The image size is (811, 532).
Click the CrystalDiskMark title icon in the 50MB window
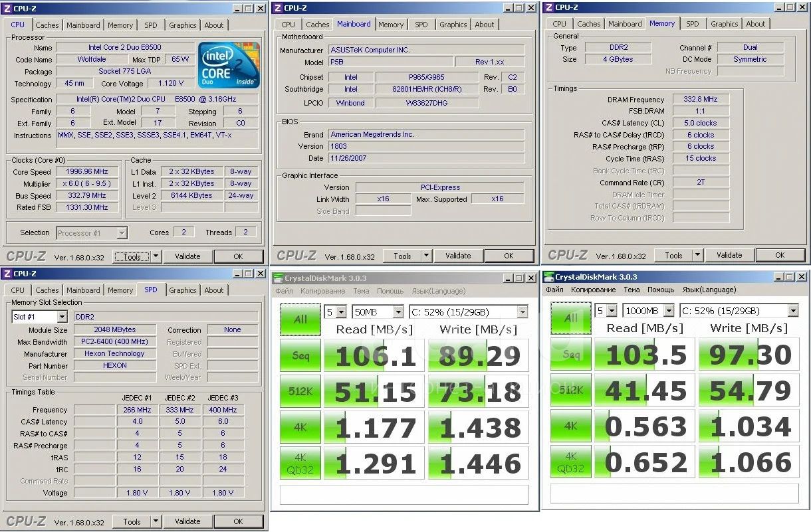pos(278,278)
